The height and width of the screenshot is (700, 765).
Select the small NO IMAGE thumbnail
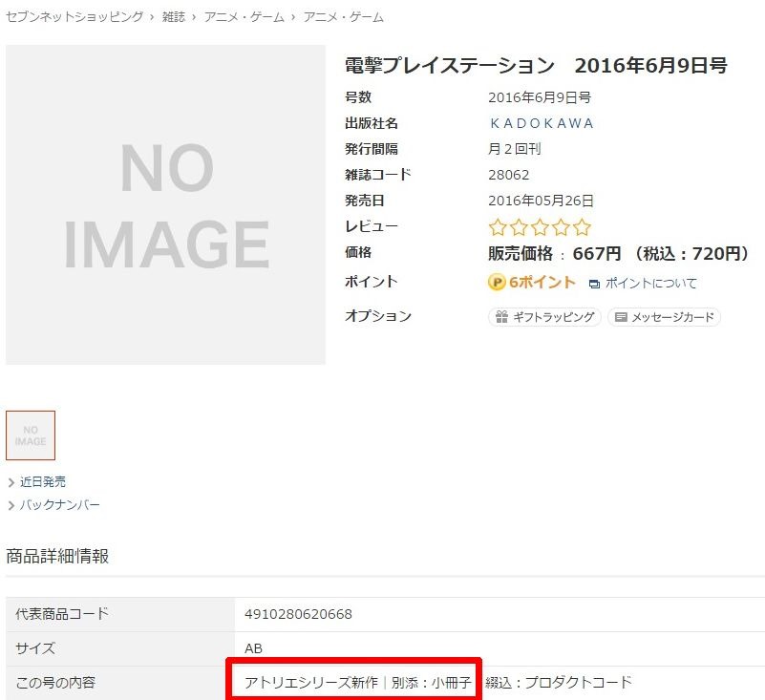tap(31, 435)
